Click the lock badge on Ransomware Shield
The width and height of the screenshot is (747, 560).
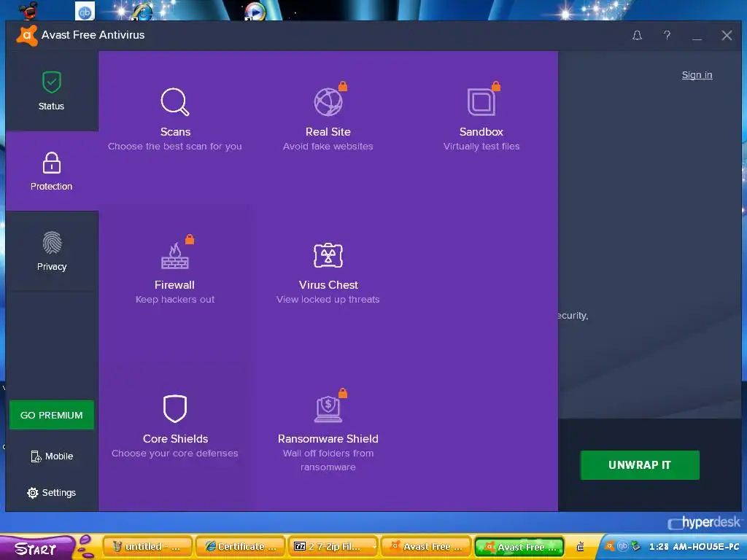click(343, 393)
